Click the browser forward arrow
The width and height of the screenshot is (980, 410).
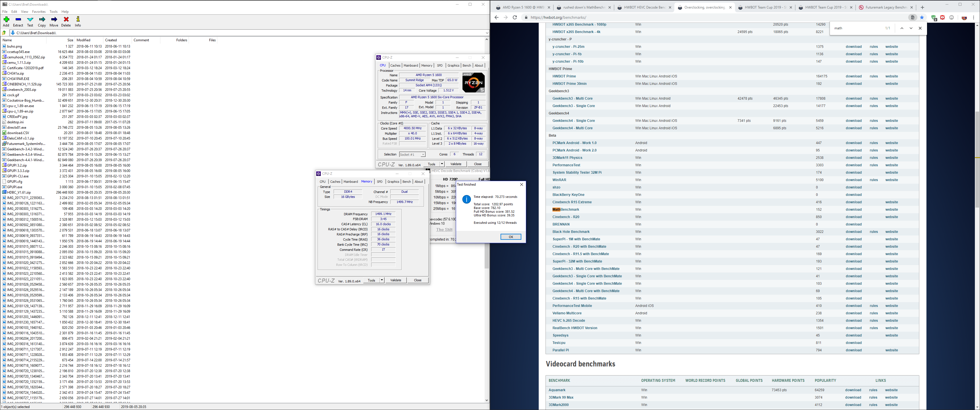click(x=505, y=17)
